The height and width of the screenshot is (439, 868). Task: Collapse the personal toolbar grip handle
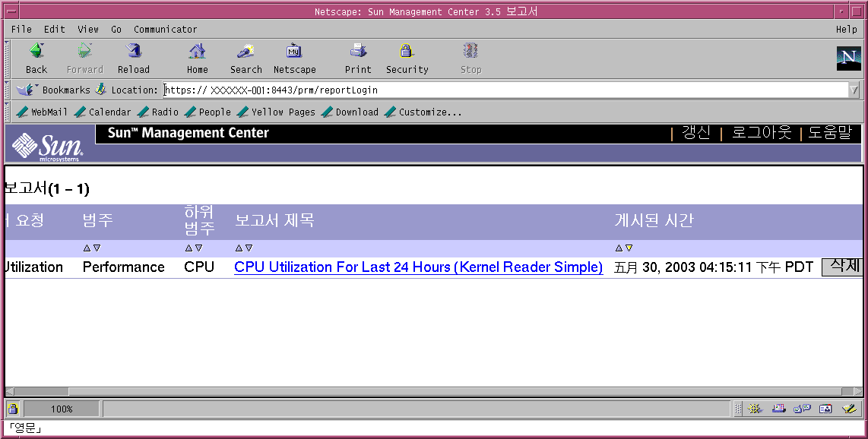click(7, 112)
